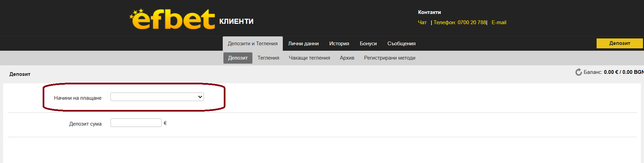Click the Телефон: 0700 20 788 link
The width and height of the screenshot is (644, 163).
[460, 22]
